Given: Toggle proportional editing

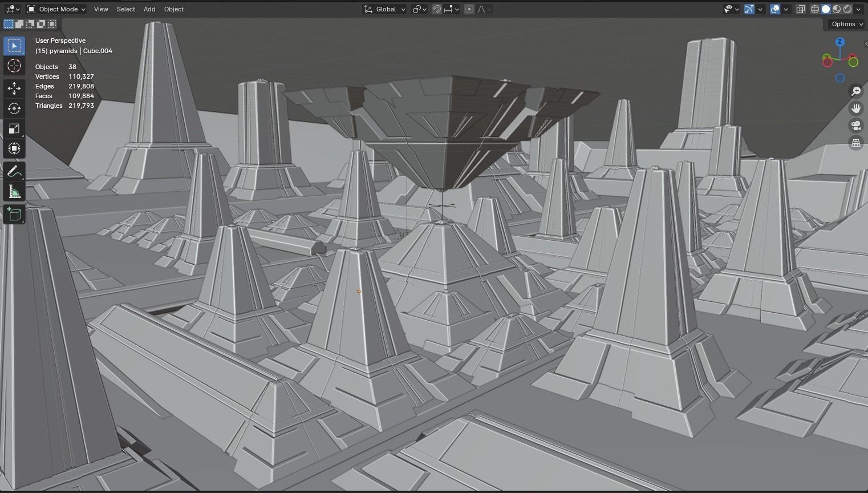Looking at the screenshot, I should point(469,9).
